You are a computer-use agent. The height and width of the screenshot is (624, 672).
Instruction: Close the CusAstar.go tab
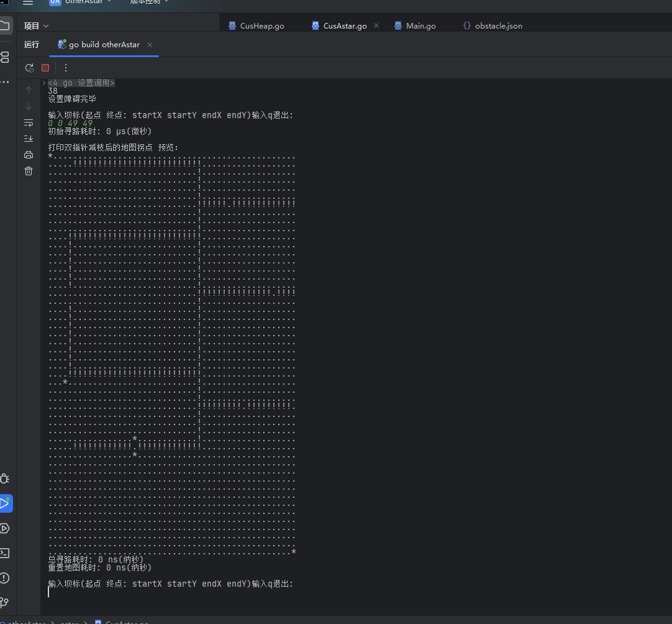(376, 26)
